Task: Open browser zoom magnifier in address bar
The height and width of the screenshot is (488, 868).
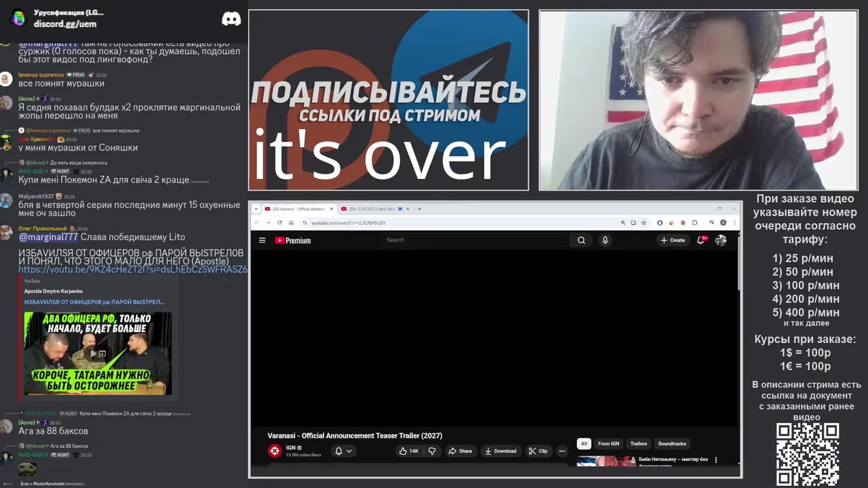Action: pyautogui.click(x=623, y=222)
